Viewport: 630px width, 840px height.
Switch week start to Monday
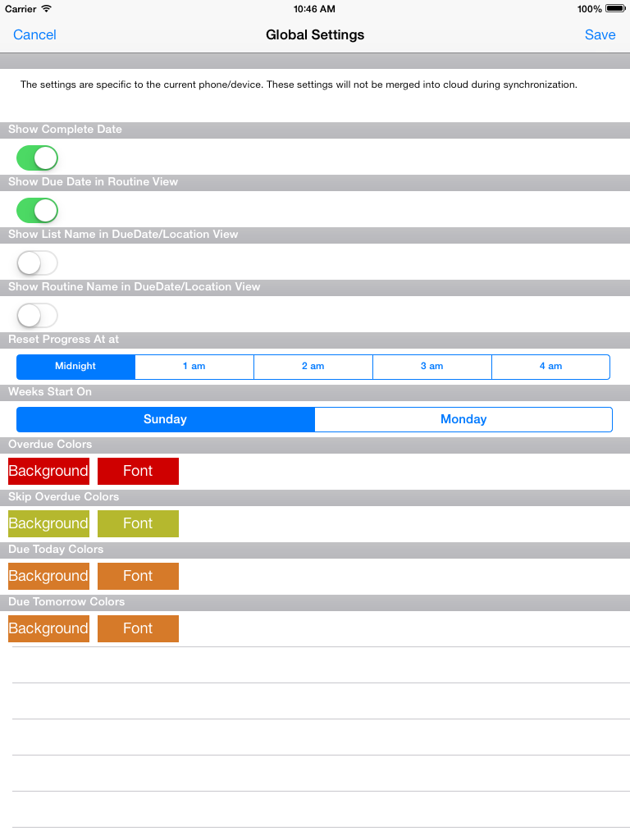tap(463, 419)
